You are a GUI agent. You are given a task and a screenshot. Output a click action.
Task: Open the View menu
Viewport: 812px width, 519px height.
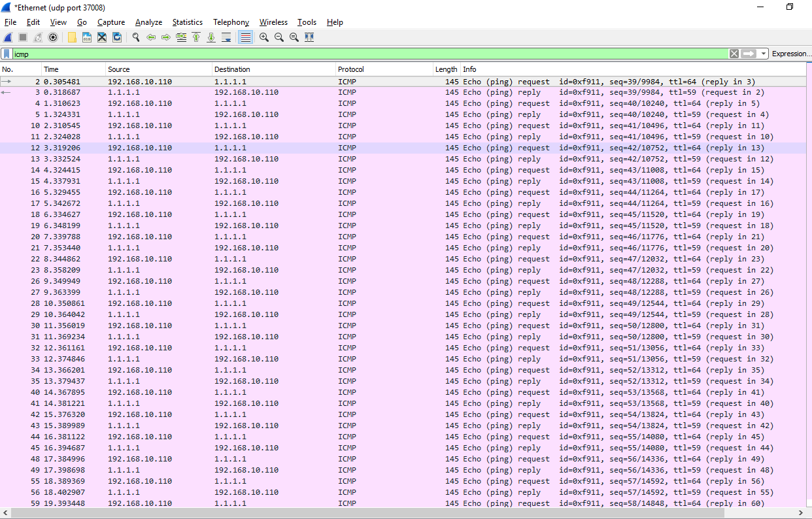point(58,22)
